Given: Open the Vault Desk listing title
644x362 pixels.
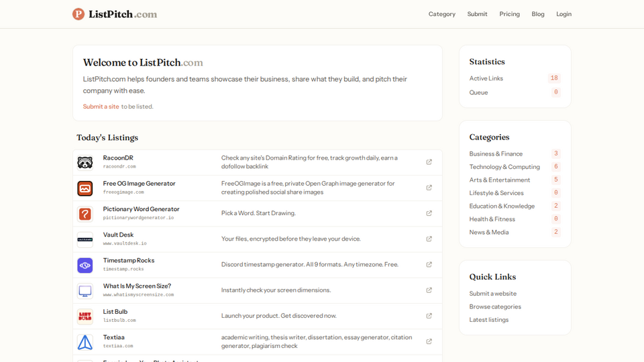Looking at the screenshot, I should click(x=118, y=235).
